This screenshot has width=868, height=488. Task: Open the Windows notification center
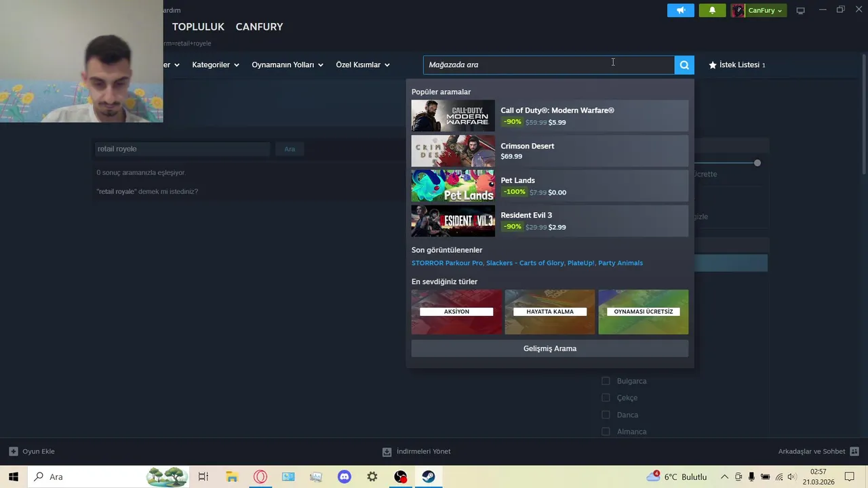[x=850, y=476]
